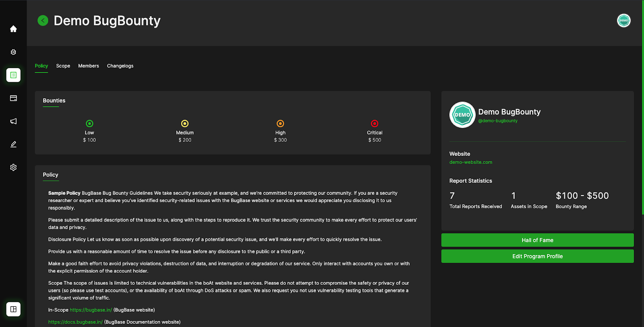This screenshot has width=644, height=327.
Task: Click the $ 300 High bounty value
Action: 281,140
